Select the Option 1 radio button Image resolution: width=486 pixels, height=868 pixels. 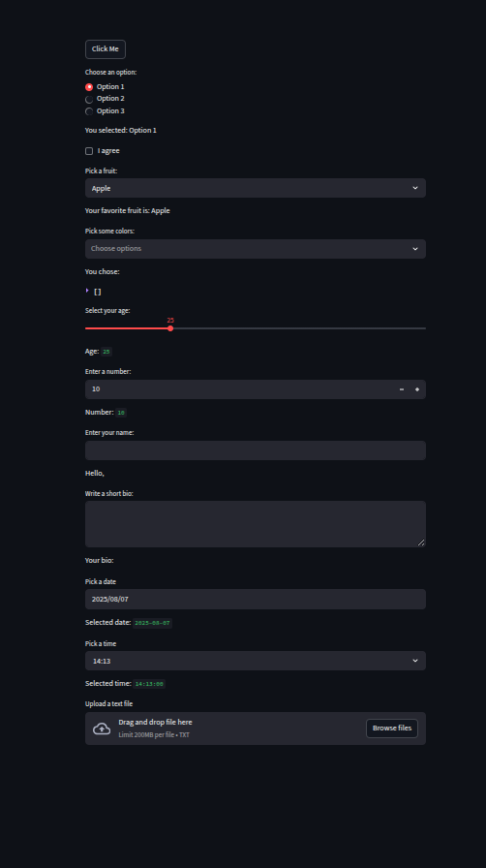click(x=89, y=87)
